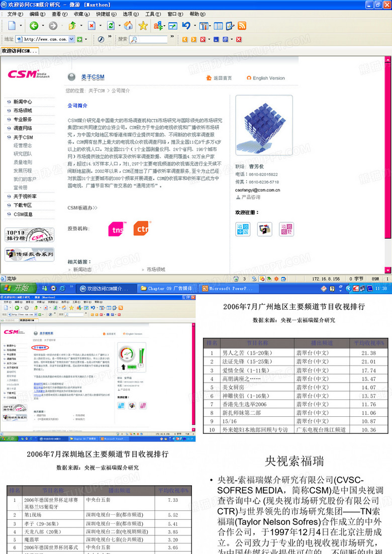Click the tns investor logo
This screenshot has height=554, width=392.
(117, 229)
